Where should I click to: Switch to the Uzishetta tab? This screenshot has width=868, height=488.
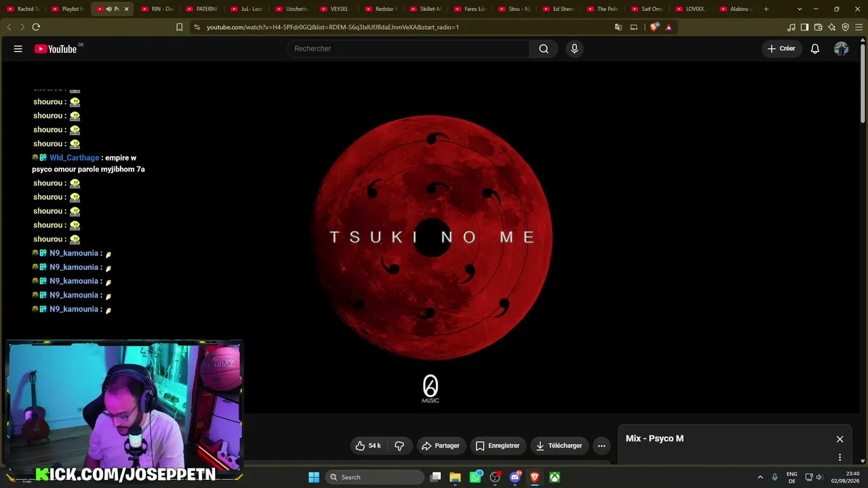[x=292, y=9]
